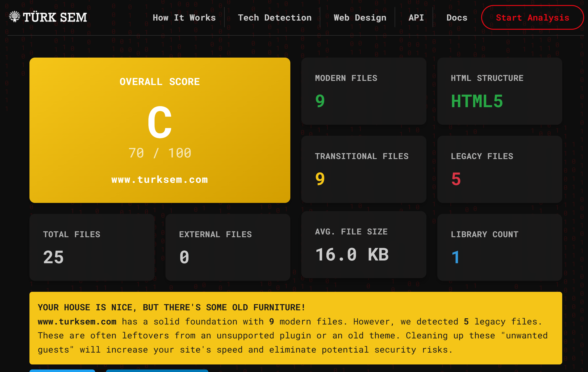Click the 70 / 100 score text
588x372 pixels.
coord(160,153)
